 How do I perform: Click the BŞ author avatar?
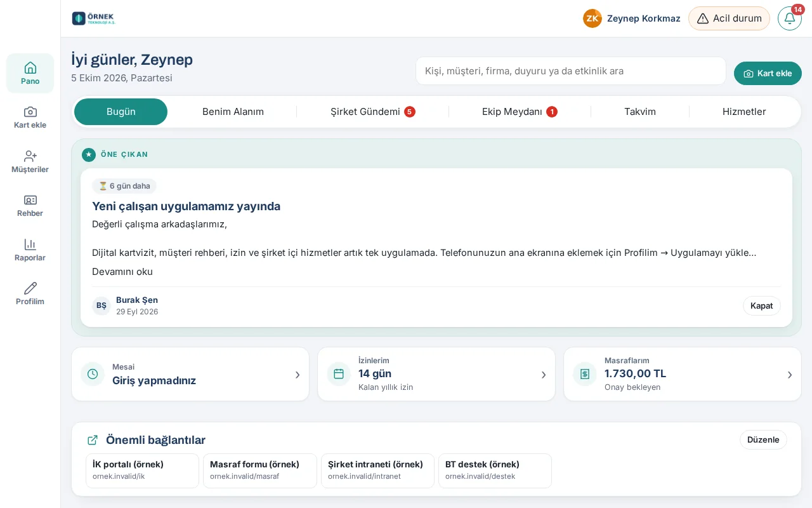coord(101,305)
